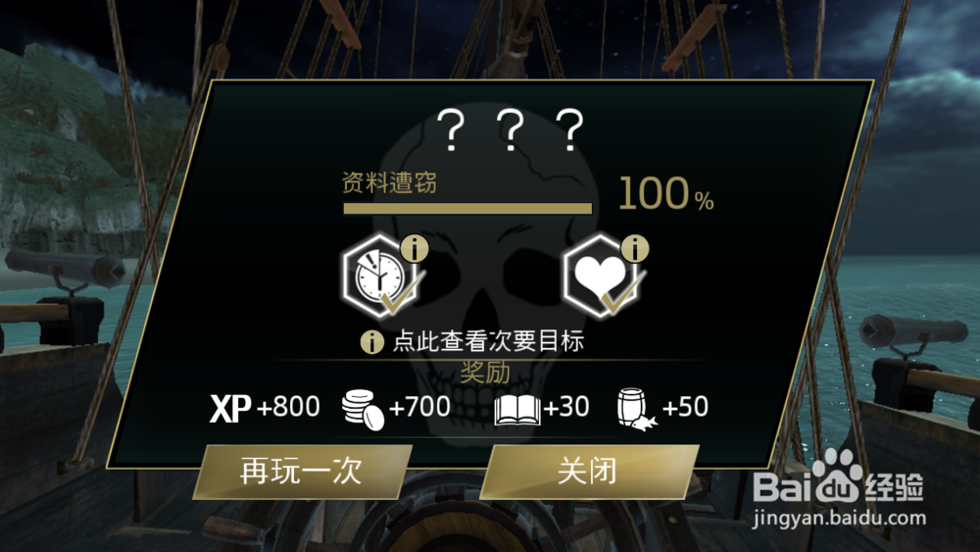The width and height of the screenshot is (980, 552).
Task: Click the 再玩一次 replay button
Action: pyautogui.click(x=303, y=472)
